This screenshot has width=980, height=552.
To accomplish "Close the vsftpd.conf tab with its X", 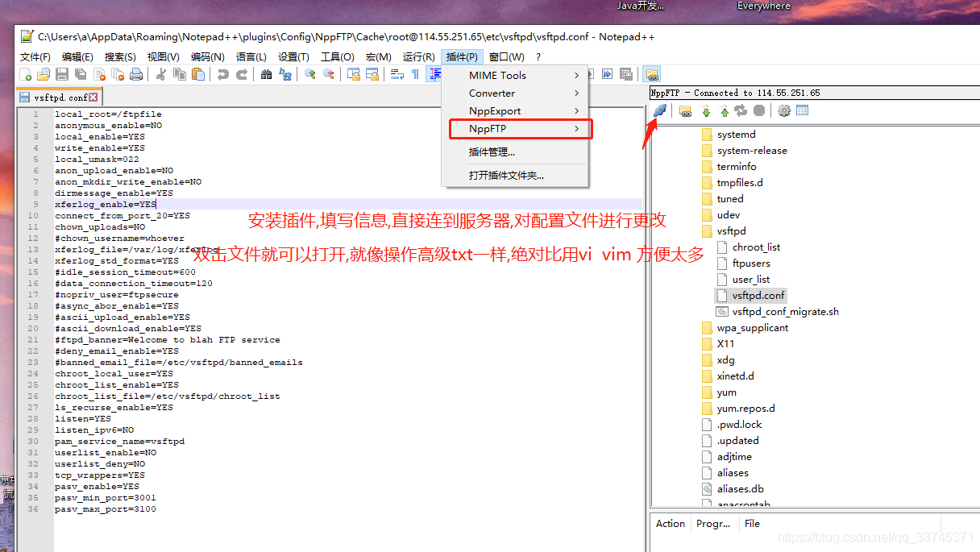I will [93, 97].
